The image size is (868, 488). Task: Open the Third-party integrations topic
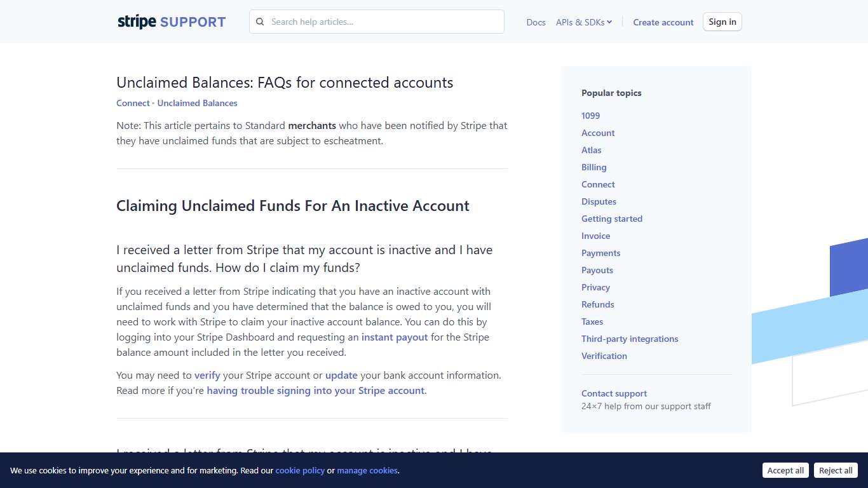coord(630,339)
